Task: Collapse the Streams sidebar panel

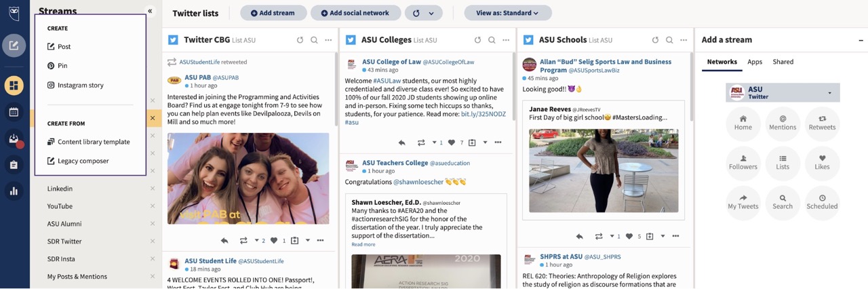Action: click(x=150, y=11)
